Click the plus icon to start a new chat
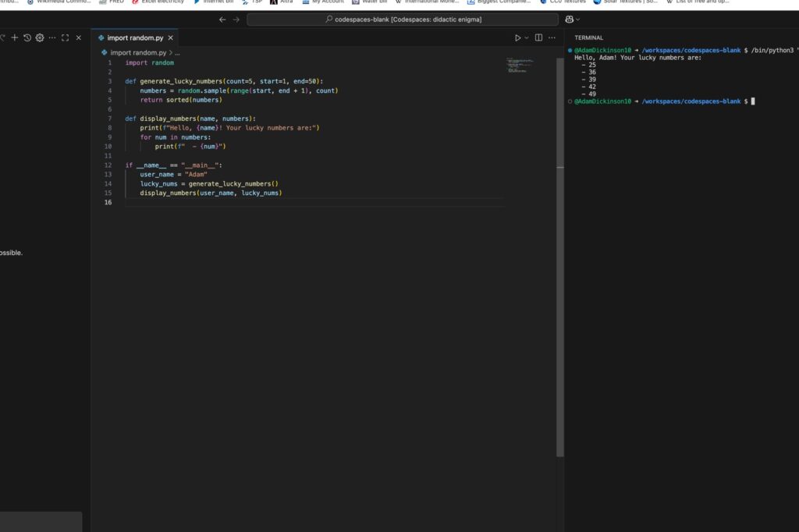The height and width of the screenshot is (532, 799). pyautogui.click(x=15, y=37)
